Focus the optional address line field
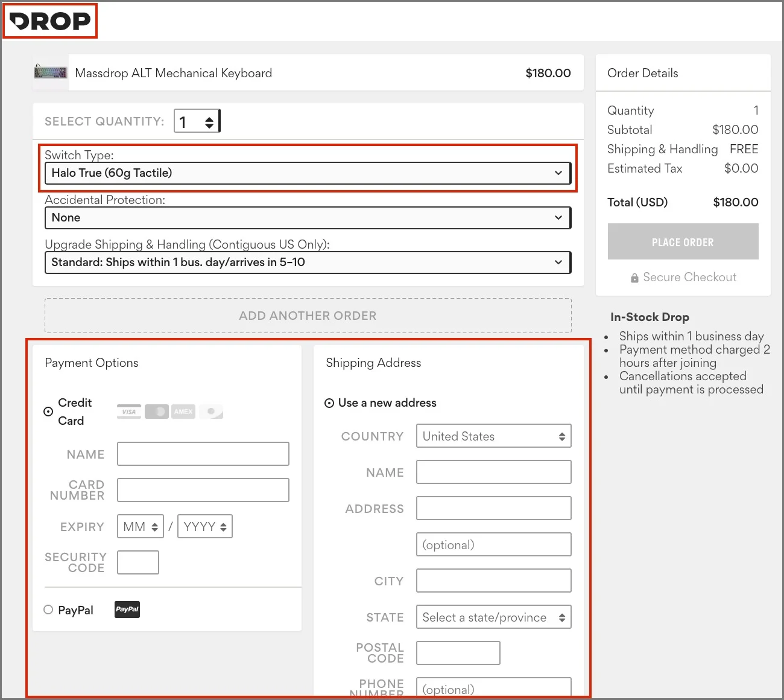 point(494,544)
